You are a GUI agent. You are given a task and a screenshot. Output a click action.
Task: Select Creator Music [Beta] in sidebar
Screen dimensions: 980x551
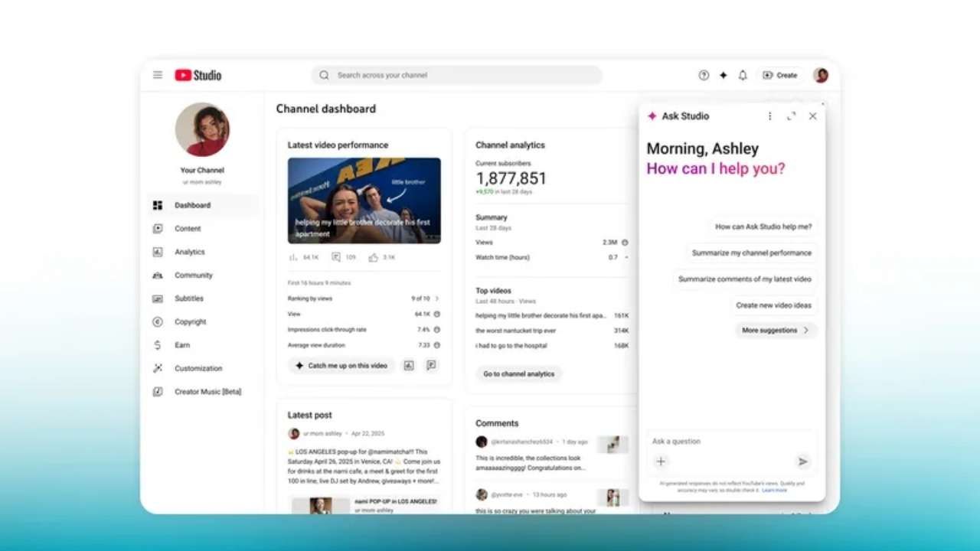pyautogui.click(x=207, y=391)
